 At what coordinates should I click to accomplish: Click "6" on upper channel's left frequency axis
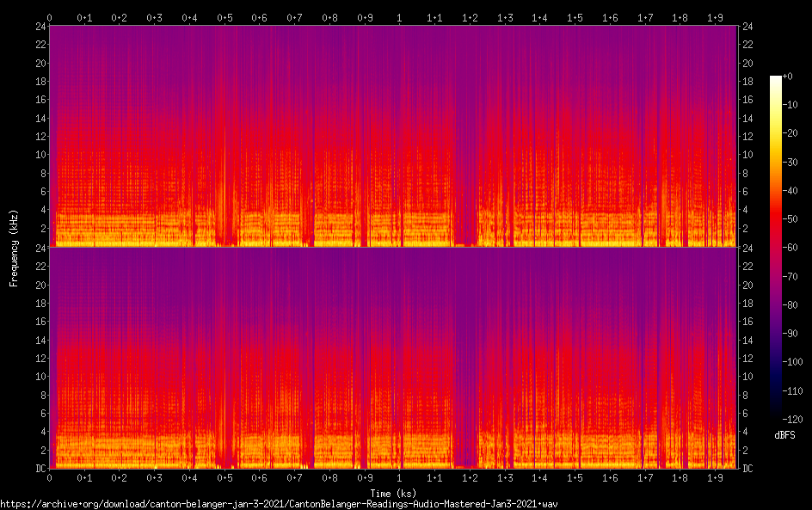click(x=44, y=192)
